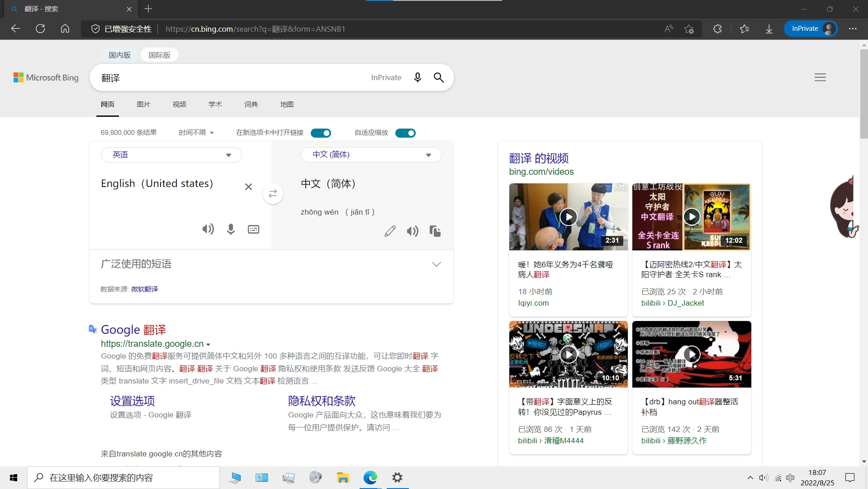Image resolution: width=868 pixels, height=489 pixels.
Task: Select 国内版 search version
Action: (x=119, y=55)
